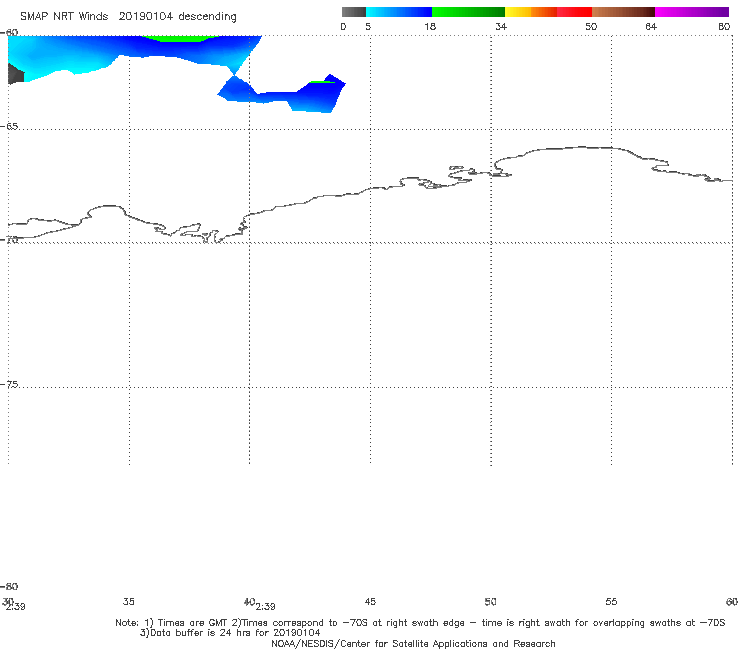Click the green high-wind patch at map top
Screen dimensions: 740x650
click(179, 38)
